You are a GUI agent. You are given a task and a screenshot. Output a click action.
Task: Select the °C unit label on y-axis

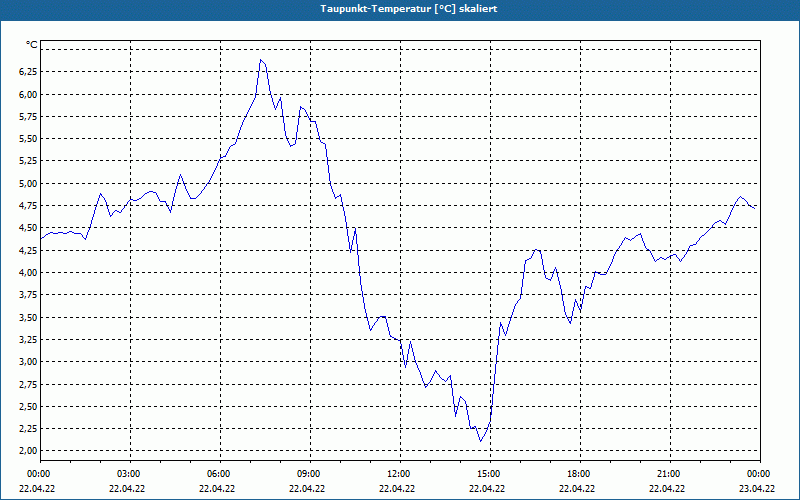click(32, 45)
